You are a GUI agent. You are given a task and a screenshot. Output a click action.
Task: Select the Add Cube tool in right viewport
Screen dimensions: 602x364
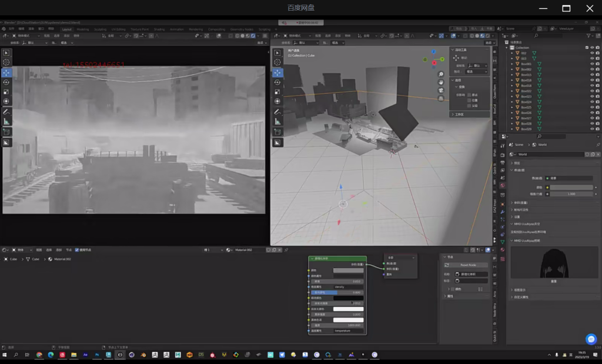point(277,132)
